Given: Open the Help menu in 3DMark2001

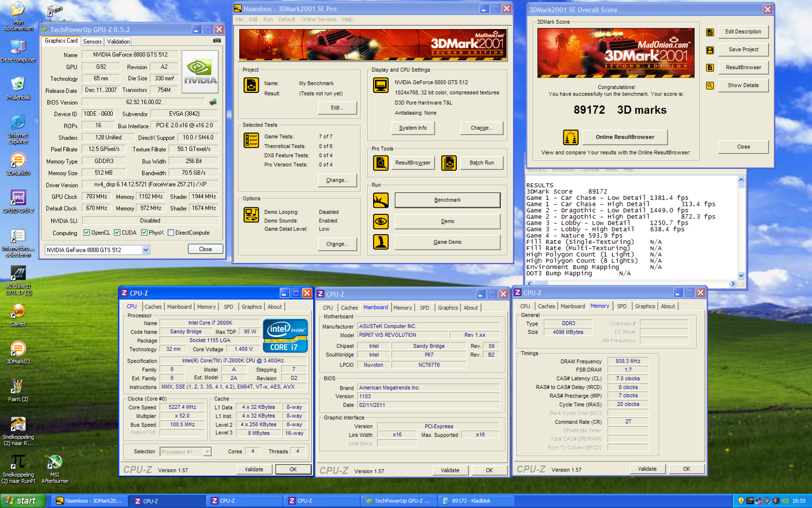Looking at the screenshot, I should [347, 19].
